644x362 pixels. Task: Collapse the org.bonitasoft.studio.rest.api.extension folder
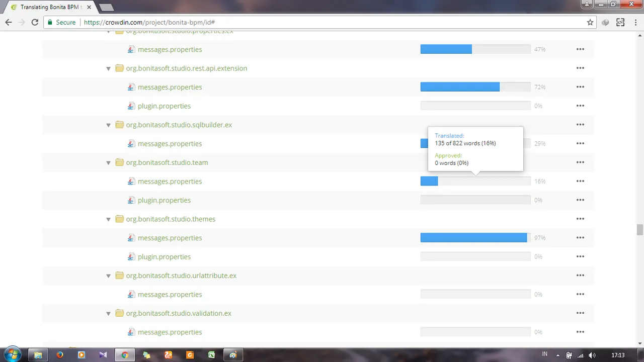coord(108,68)
